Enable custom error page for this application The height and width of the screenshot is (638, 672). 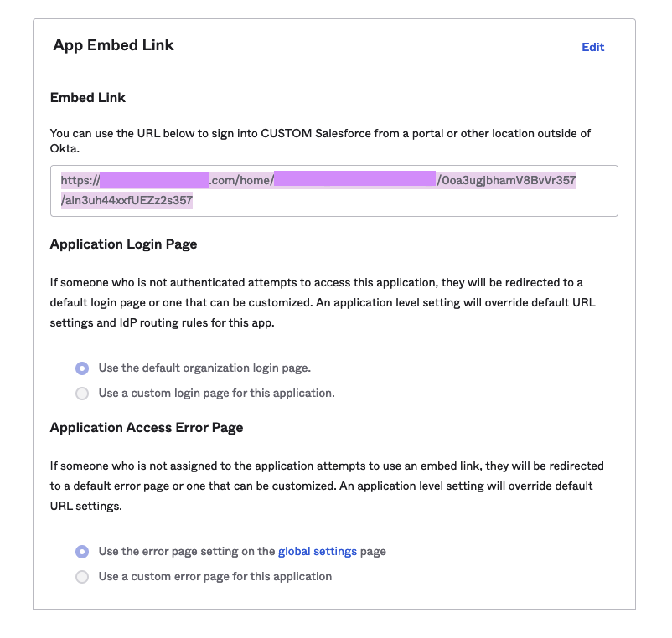tap(81, 577)
